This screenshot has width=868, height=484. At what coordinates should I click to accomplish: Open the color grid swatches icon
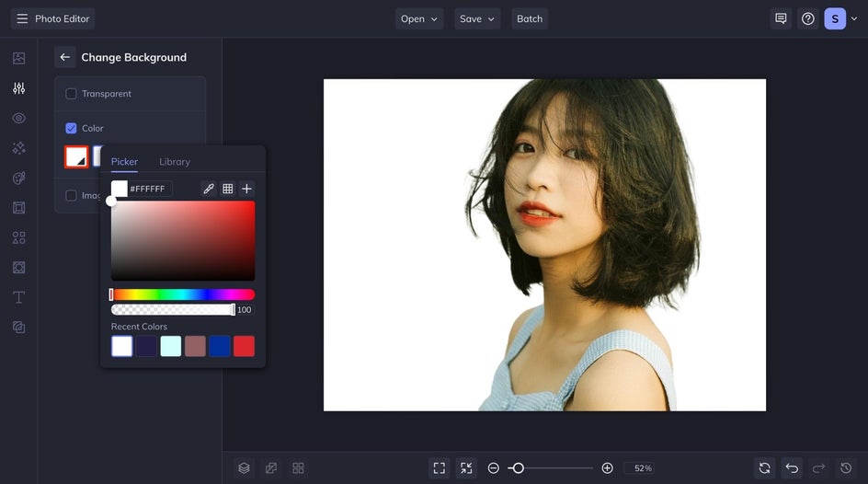pos(227,189)
